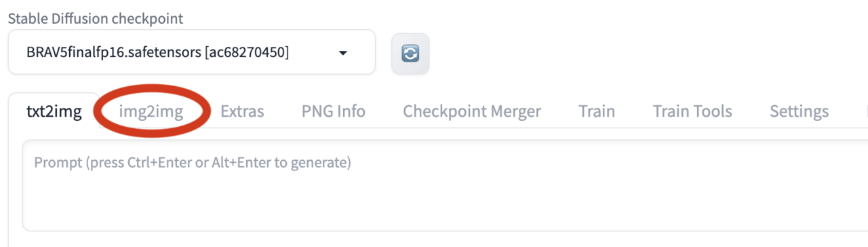Switch to Checkpoint Merger tab

click(472, 111)
